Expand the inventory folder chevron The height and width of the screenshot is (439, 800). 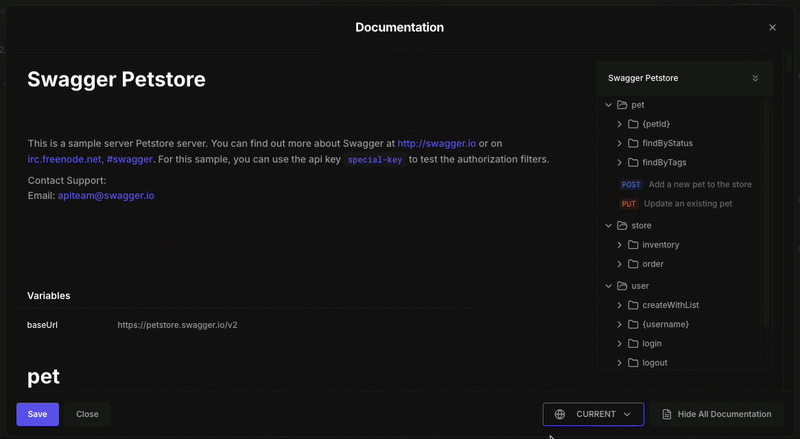[619, 245]
